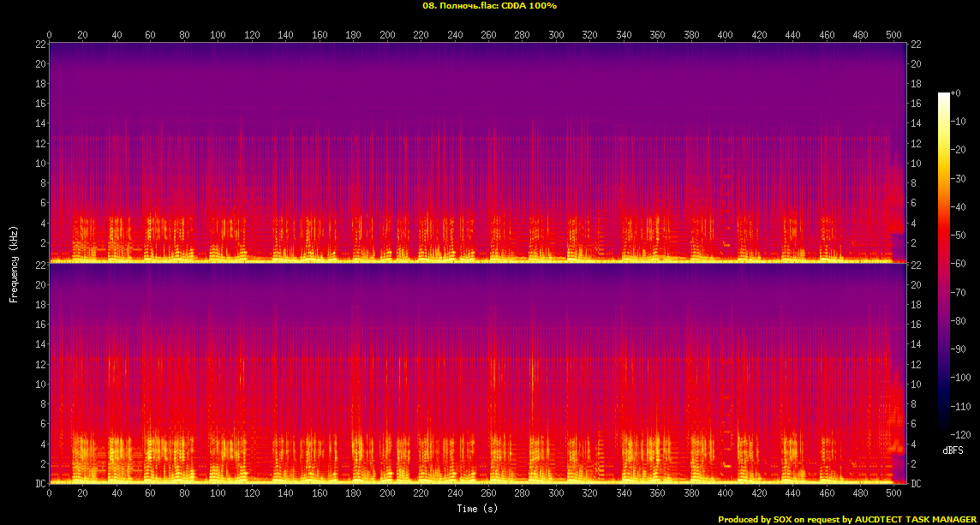
Task: Click the 100 tick on the bottom time axis
Action: click(x=218, y=494)
